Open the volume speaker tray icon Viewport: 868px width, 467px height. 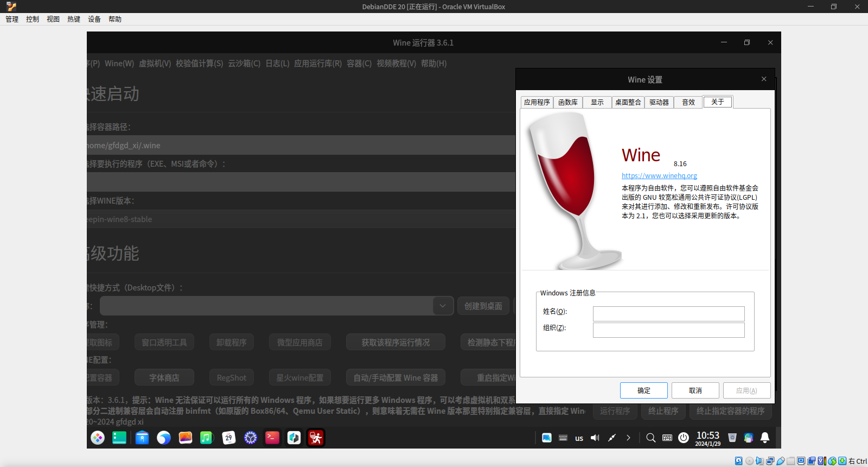[595, 438]
